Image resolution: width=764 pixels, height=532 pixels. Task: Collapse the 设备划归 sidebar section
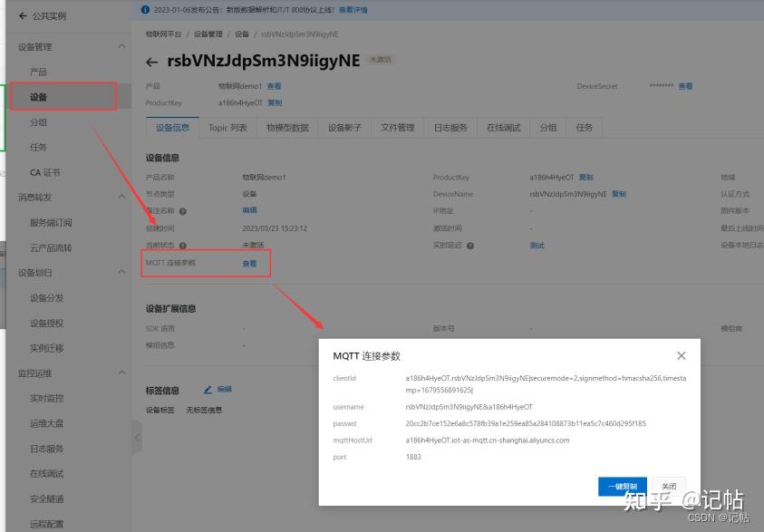(121, 272)
